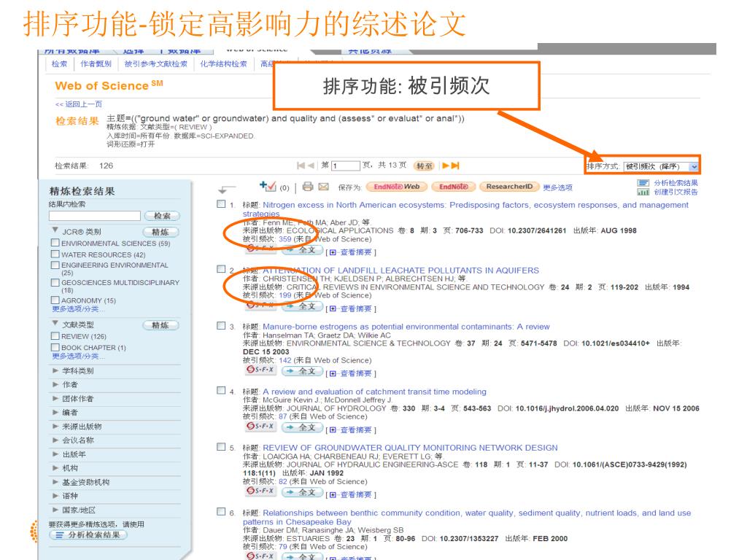Image resolution: width=747 pixels, height=560 pixels.
Task: Go to the previous results page
Action: tap(311, 166)
